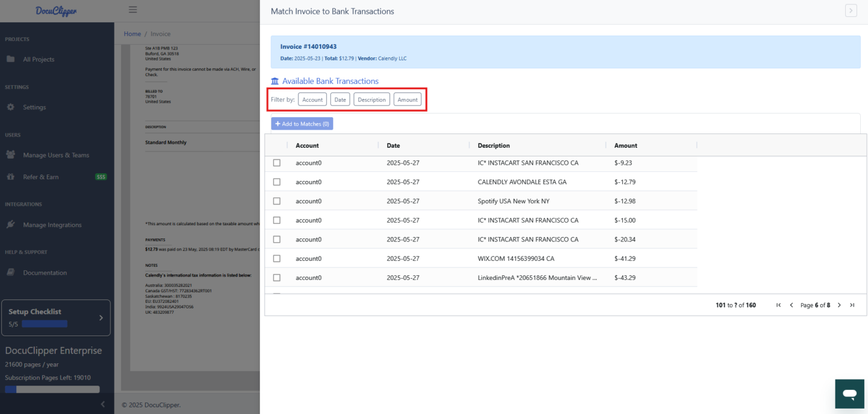
Task: Go to next page of transactions
Action: point(839,305)
